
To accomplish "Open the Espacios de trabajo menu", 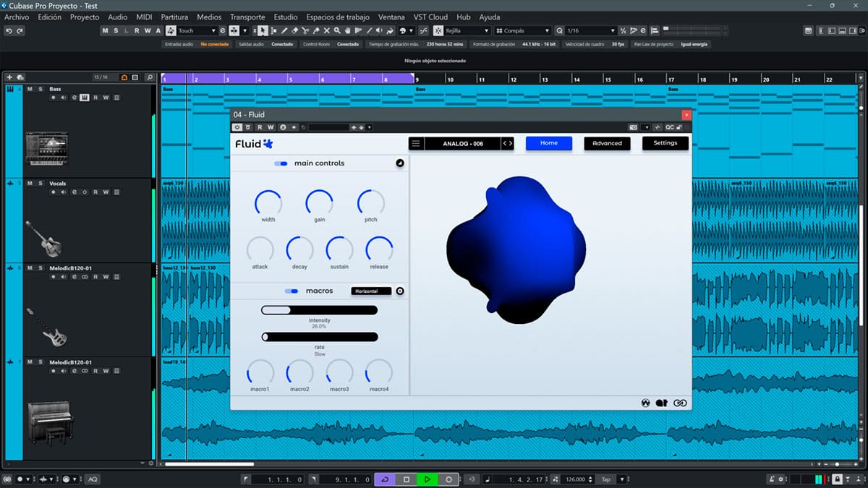I will [338, 17].
